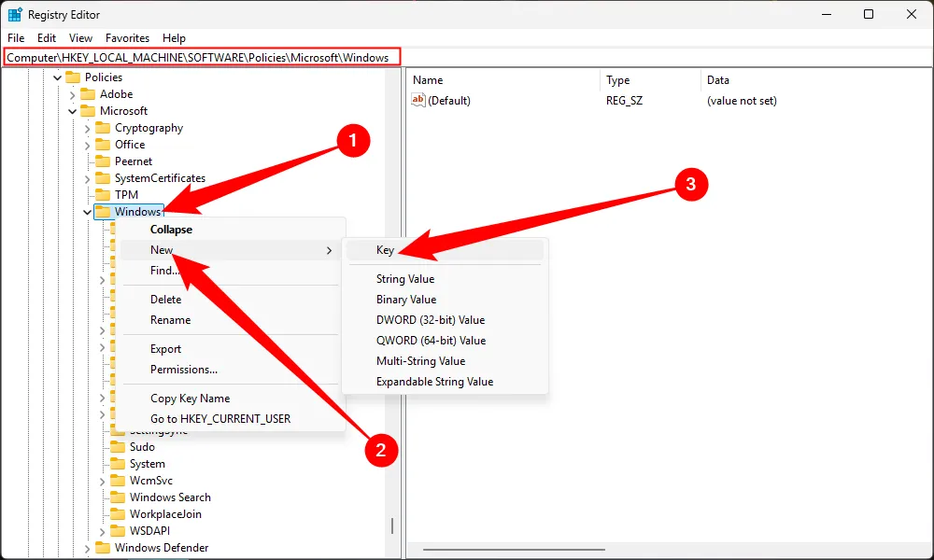934x560 pixels.
Task: Click the Cryptography folder icon
Action: point(103,128)
